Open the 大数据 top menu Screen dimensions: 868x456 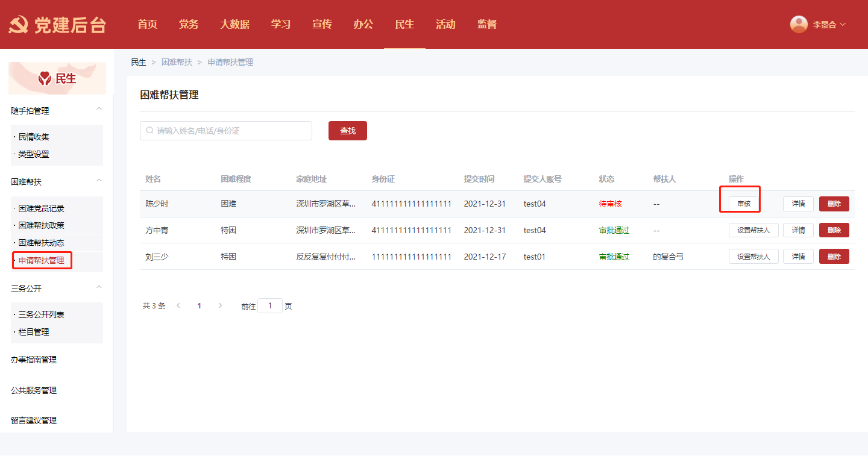coord(234,25)
